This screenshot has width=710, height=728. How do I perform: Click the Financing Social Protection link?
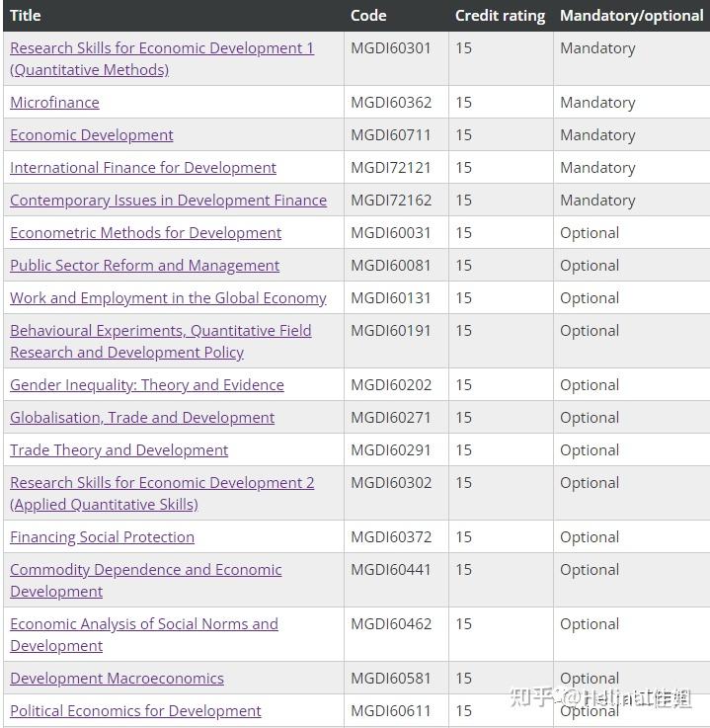click(x=102, y=537)
